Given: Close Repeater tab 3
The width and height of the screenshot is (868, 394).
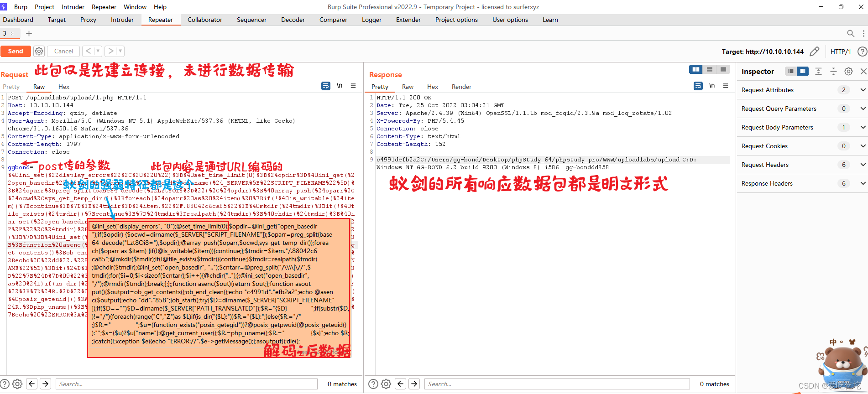Looking at the screenshot, I should [x=12, y=33].
